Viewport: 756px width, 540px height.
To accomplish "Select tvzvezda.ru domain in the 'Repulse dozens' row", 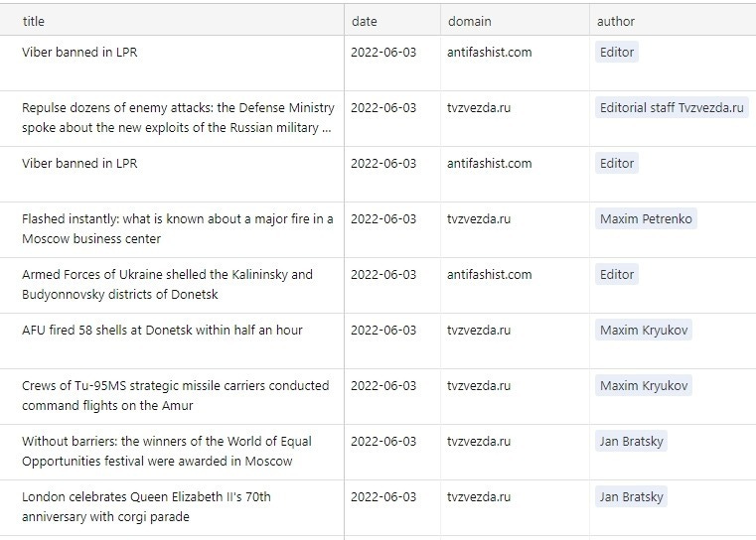I will coord(479,107).
